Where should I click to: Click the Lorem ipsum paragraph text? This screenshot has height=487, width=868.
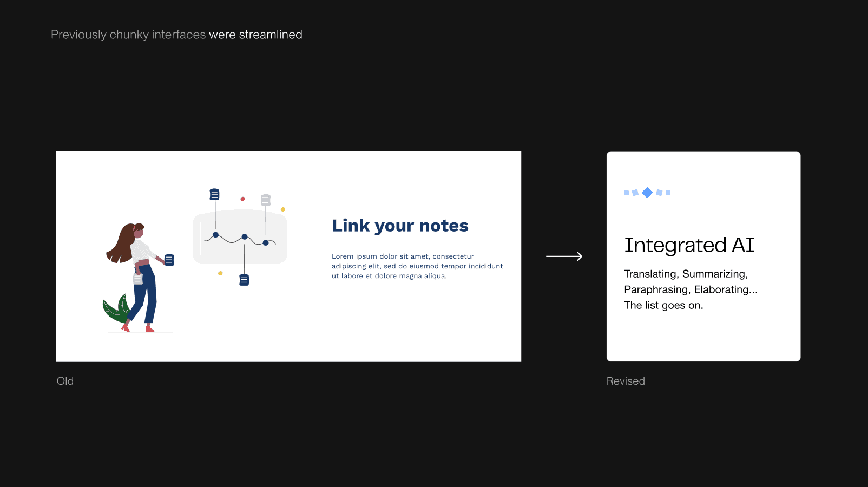pyautogui.click(x=417, y=266)
